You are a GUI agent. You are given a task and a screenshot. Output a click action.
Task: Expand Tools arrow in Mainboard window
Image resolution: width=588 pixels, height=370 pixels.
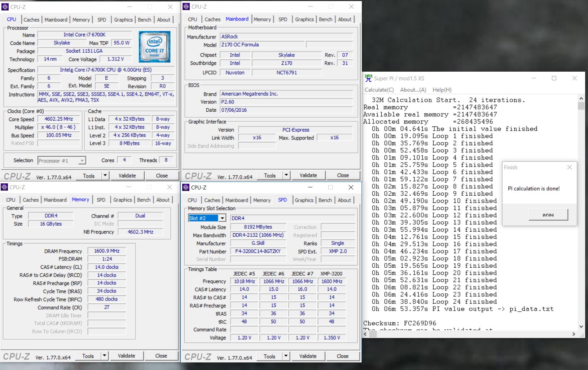tap(286, 175)
